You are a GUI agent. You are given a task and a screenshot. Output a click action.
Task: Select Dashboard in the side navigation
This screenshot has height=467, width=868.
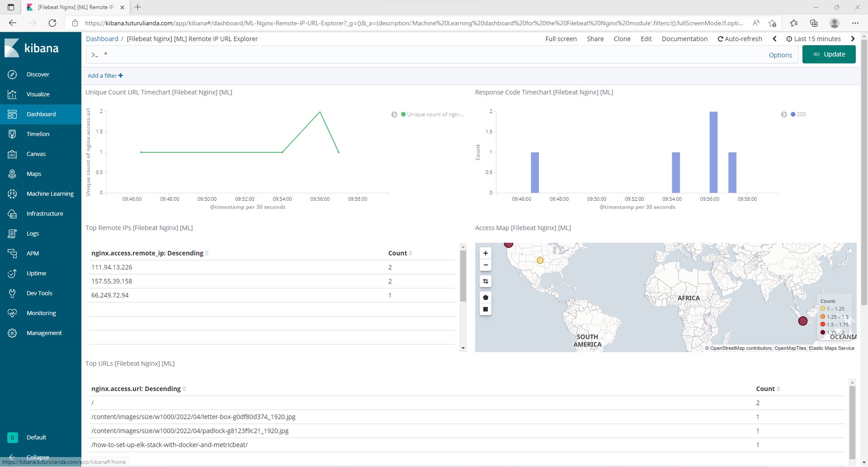point(41,114)
